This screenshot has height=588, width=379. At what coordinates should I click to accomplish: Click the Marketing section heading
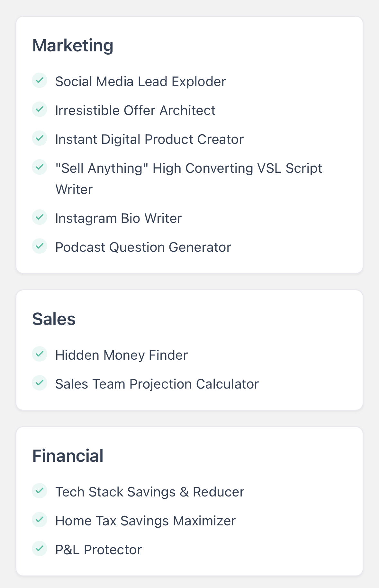point(73,45)
